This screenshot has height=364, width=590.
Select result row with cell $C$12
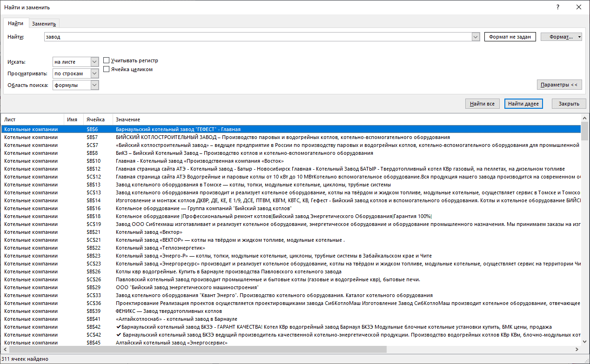coord(291,177)
